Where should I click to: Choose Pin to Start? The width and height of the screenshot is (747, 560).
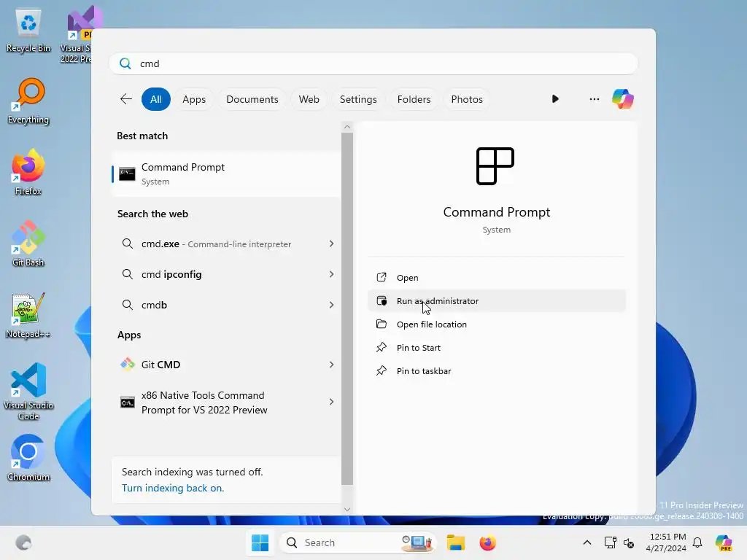496,348
